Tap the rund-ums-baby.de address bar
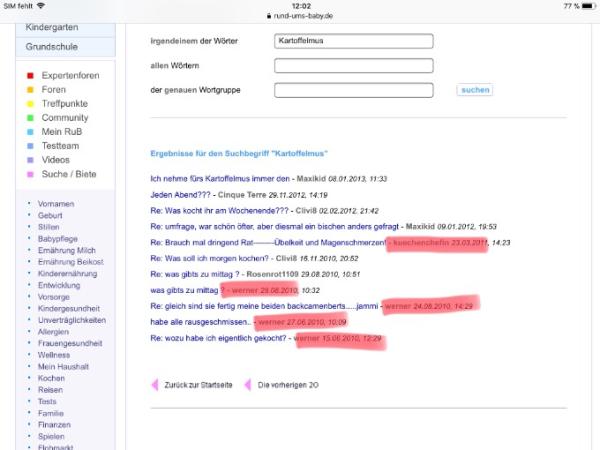Image resolution: width=600 pixels, height=450 pixels. pos(300,16)
